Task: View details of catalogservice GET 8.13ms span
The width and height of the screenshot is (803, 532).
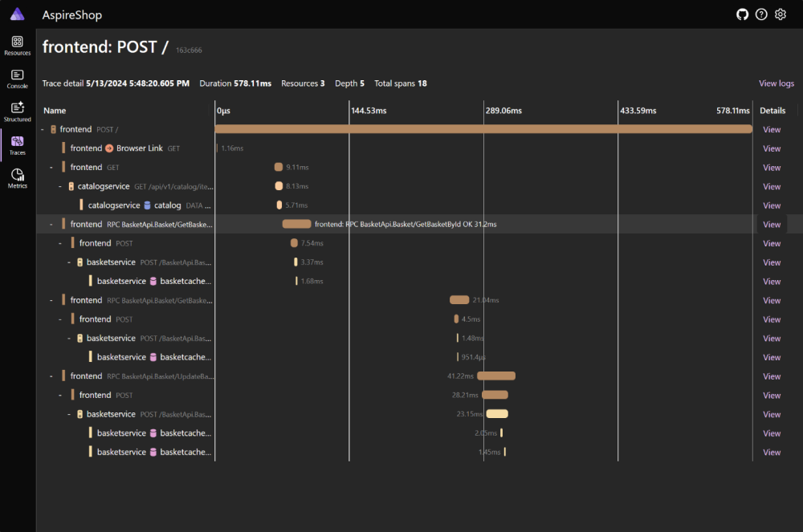Action: (x=771, y=187)
